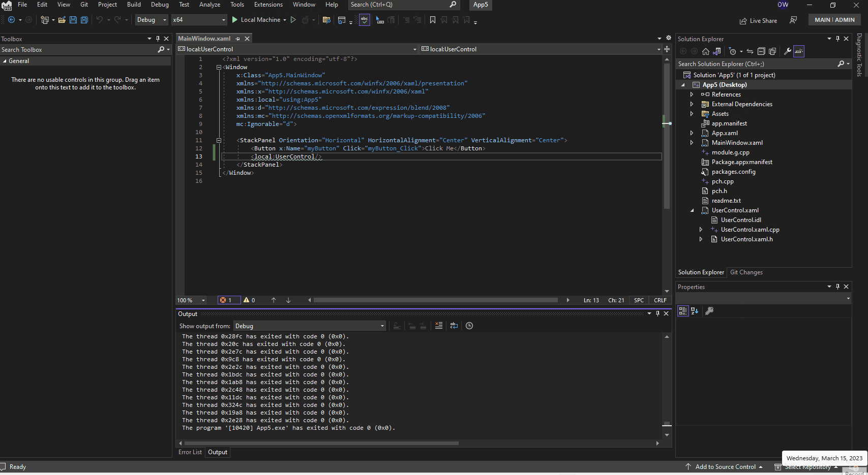Image resolution: width=868 pixels, height=475 pixels.
Task: Click the Start Debugging green play icon
Action: click(234, 20)
